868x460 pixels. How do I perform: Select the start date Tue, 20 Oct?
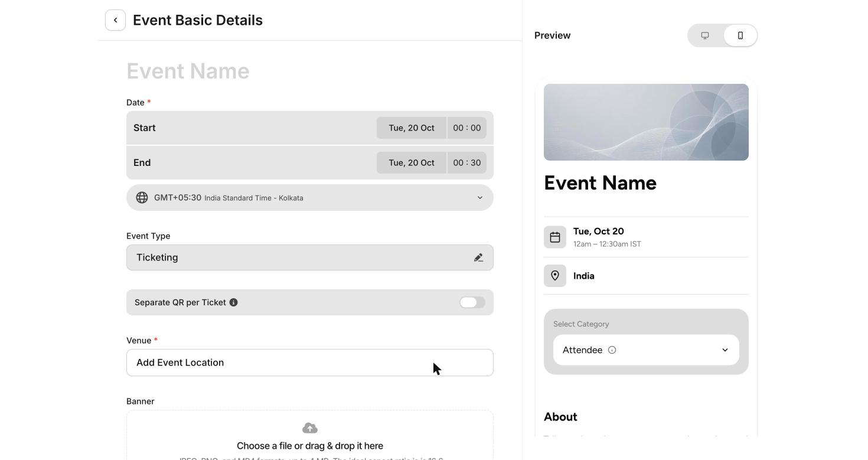[x=412, y=128]
